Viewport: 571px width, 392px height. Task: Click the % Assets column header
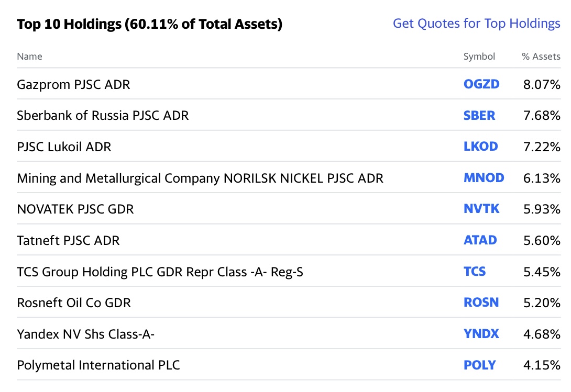541,57
